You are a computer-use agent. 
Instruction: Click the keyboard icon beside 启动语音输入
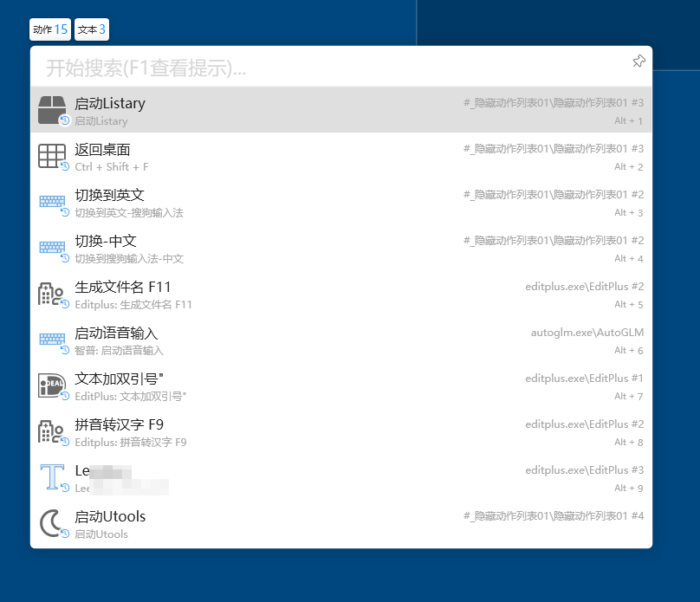click(52, 340)
